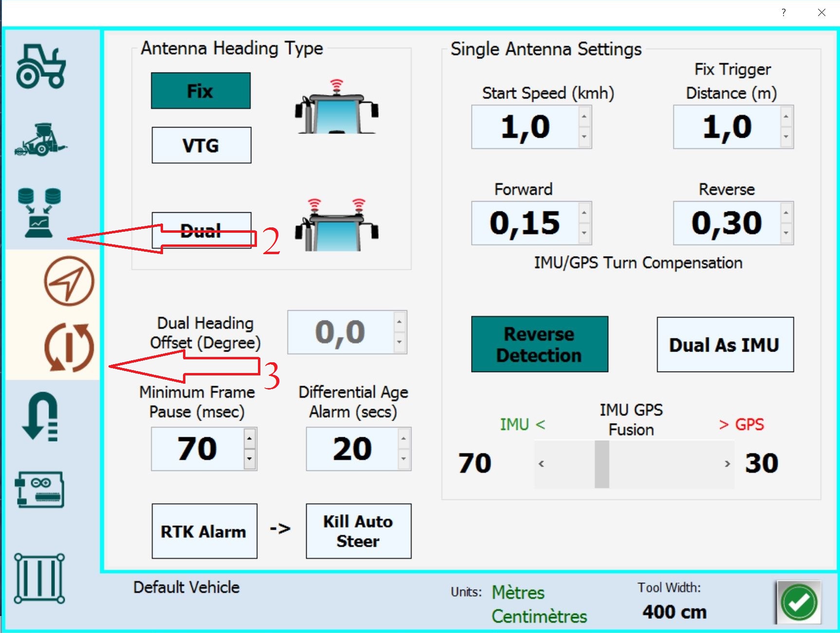
Task: Select the heading arrow compass icon
Action: click(x=69, y=281)
